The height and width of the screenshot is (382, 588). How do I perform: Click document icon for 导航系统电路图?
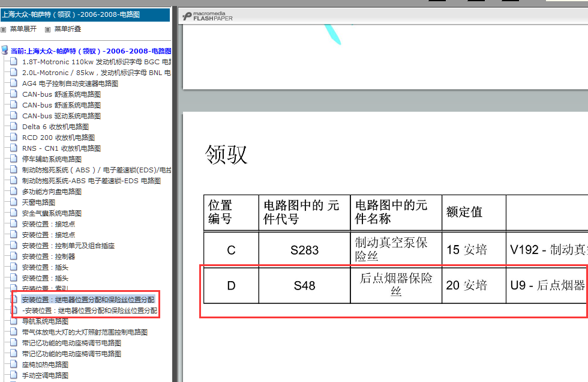pyautogui.click(x=14, y=321)
